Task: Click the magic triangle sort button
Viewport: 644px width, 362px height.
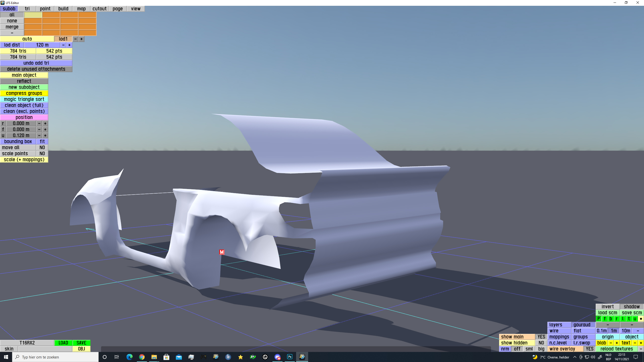Action: (x=24, y=99)
